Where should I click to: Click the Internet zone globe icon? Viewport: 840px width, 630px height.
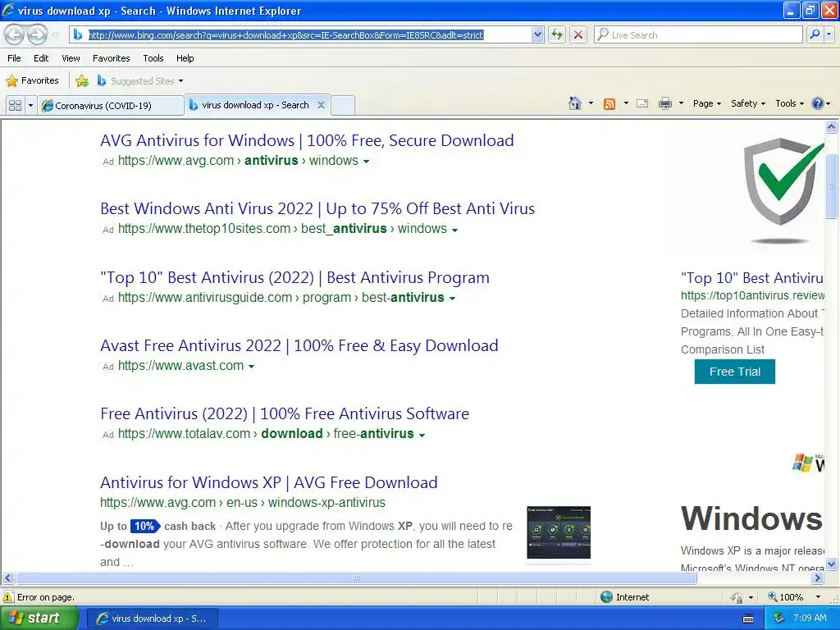pos(606,597)
